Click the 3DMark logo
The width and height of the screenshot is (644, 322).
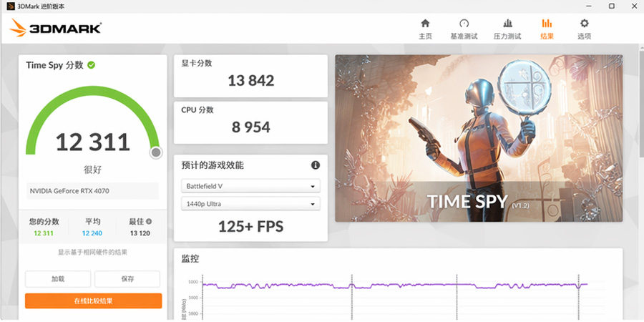point(55,28)
